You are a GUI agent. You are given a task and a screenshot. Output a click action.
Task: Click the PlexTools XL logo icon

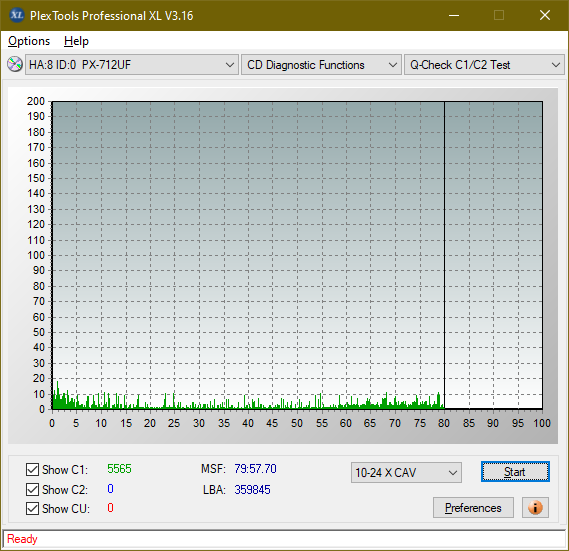[x=16, y=15]
